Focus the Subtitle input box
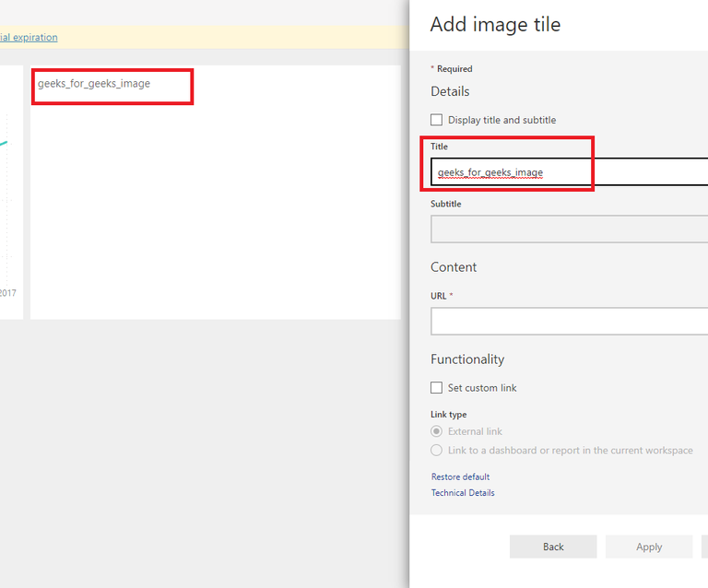708x588 pixels. point(569,229)
